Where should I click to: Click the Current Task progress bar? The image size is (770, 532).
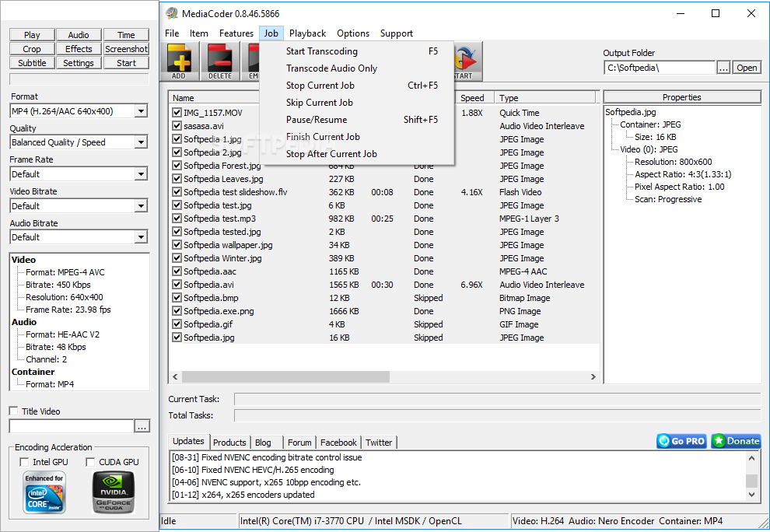pos(498,399)
